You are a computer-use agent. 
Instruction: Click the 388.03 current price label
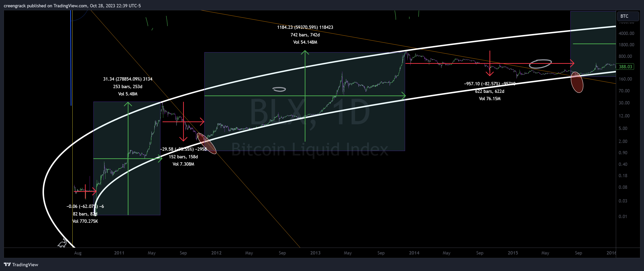coord(625,67)
